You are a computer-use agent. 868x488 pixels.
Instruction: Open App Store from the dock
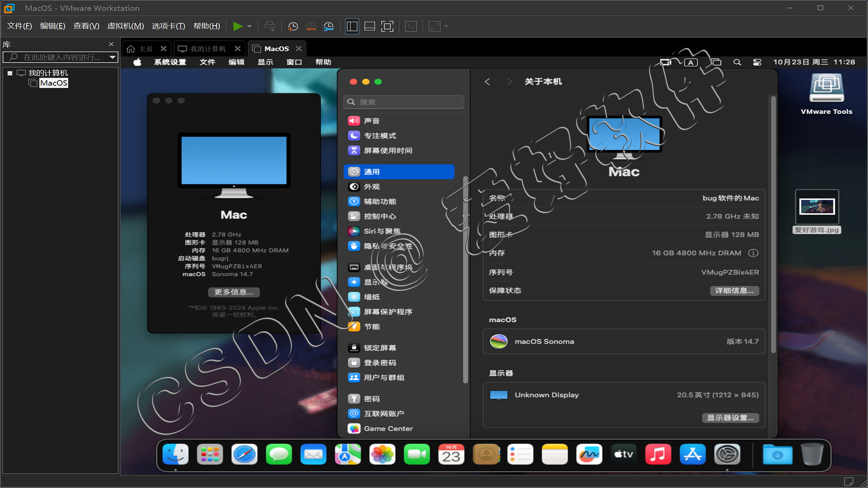[x=693, y=455]
